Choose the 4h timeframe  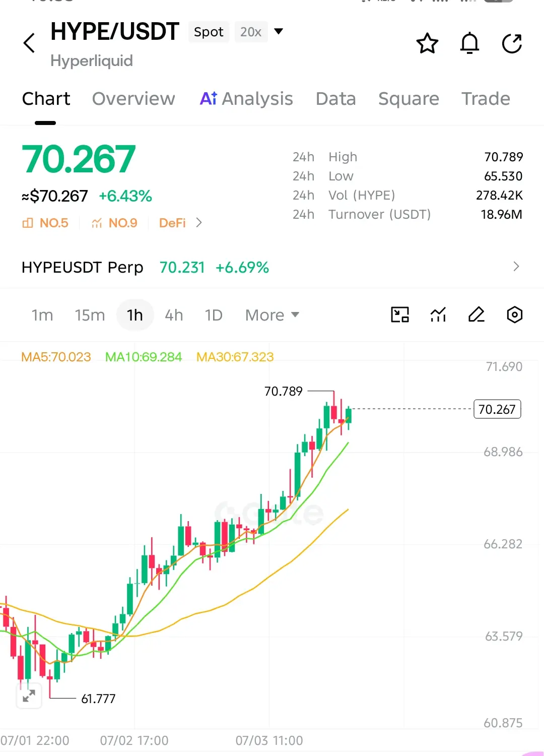[x=174, y=316]
